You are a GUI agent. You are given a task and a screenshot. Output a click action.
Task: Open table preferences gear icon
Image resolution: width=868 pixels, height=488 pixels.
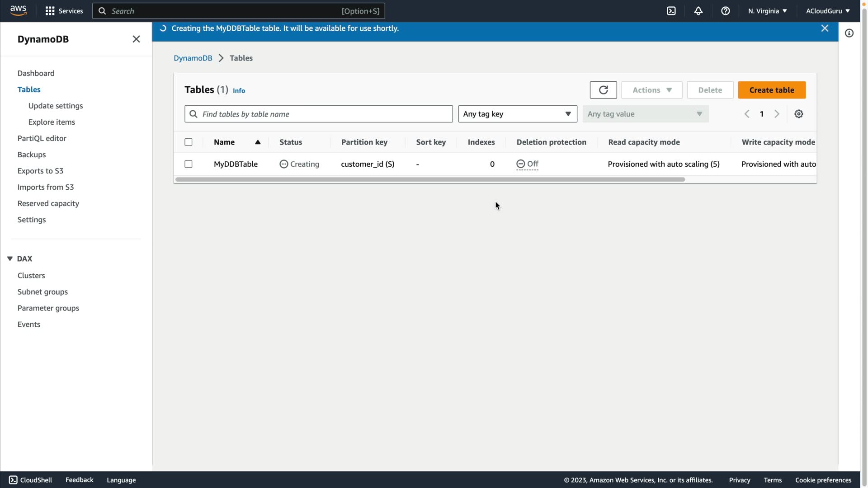point(799,114)
